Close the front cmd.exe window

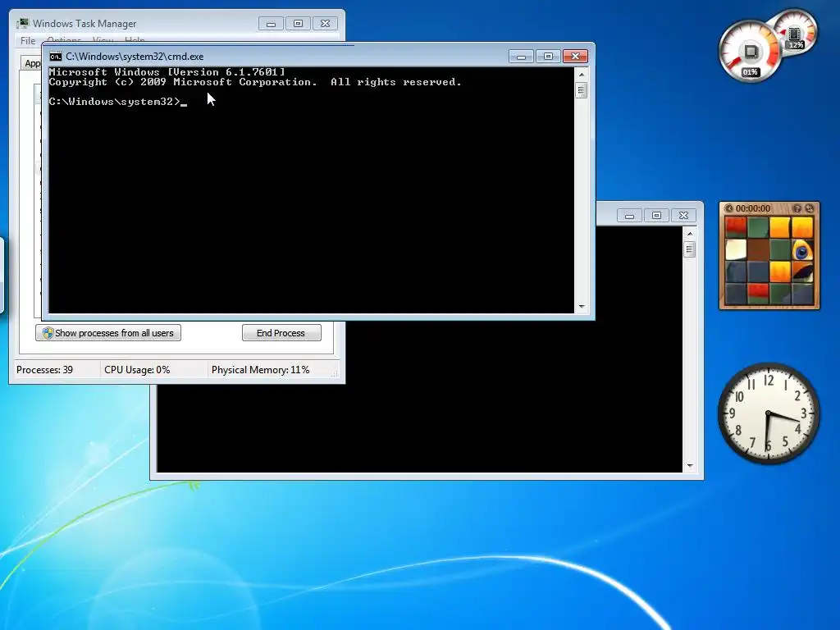[x=575, y=57]
